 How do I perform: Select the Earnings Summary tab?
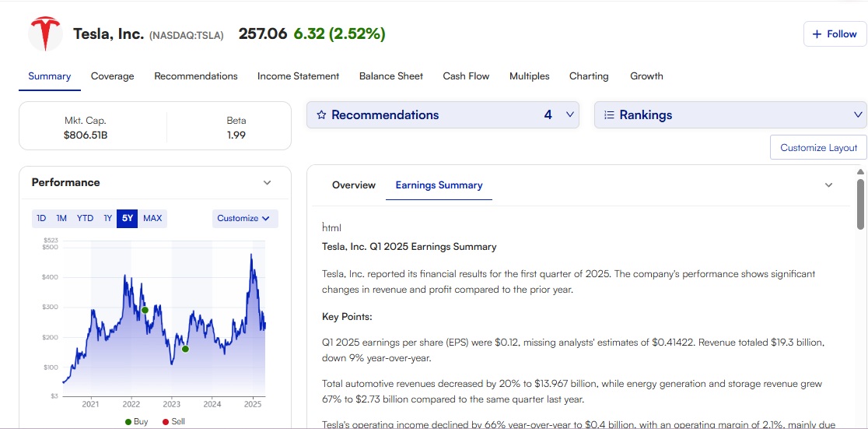tap(439, 185)
